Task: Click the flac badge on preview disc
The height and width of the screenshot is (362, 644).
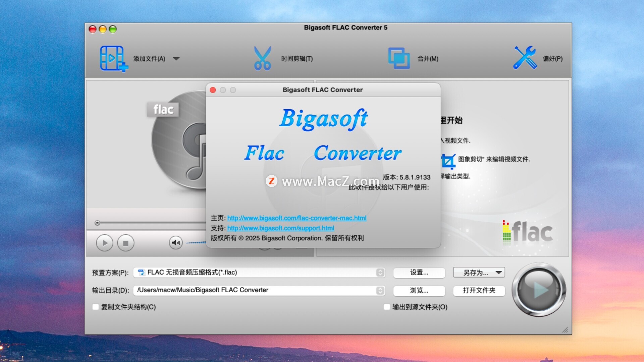Action: click(x=163, y=109)
